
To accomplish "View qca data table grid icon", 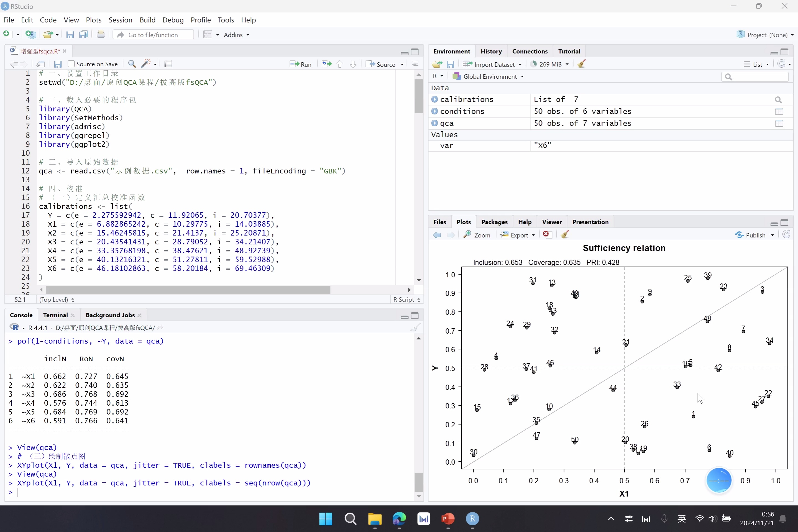I will 779,123.
